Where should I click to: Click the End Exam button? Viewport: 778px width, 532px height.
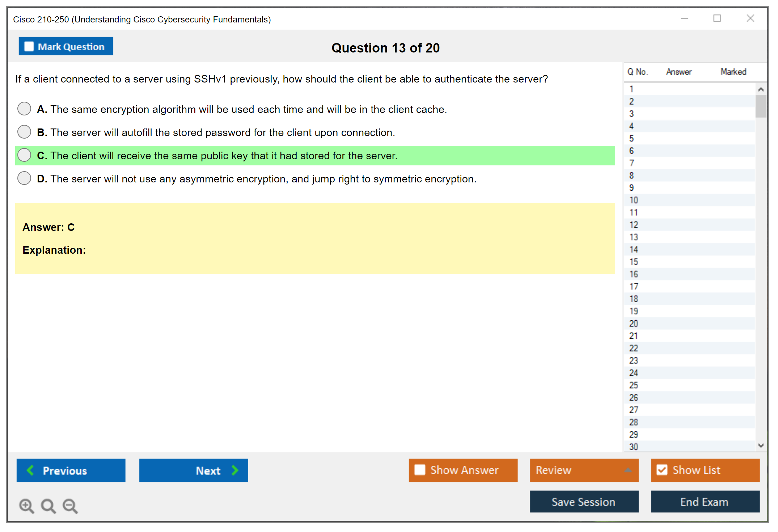coord(705,502)
